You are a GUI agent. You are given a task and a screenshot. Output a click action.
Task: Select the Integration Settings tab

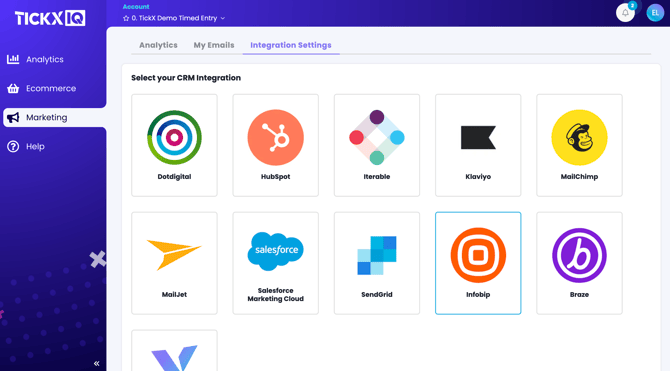tap(291, 45)
